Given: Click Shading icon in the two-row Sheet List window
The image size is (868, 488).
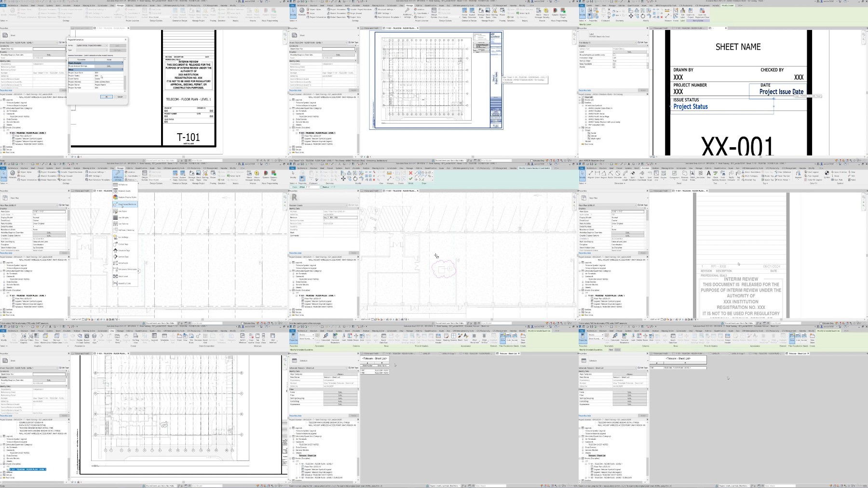Looking at the screenshot, I should click(446, 337).
